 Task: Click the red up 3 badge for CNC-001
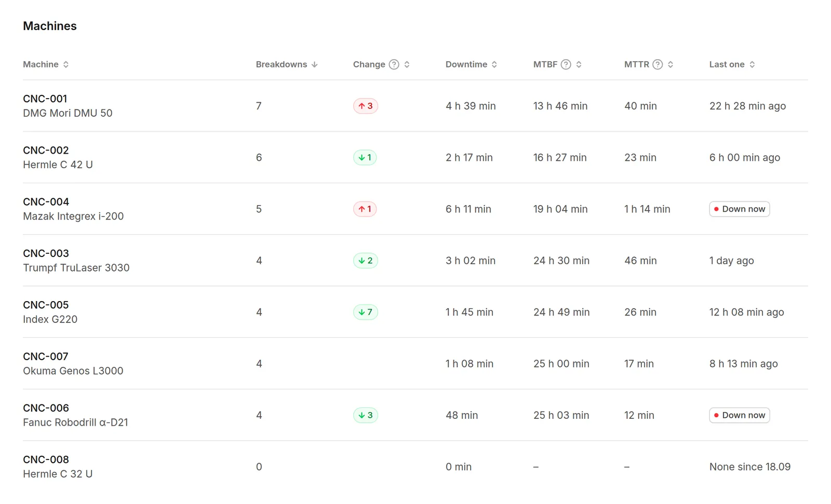coord(366,106)
